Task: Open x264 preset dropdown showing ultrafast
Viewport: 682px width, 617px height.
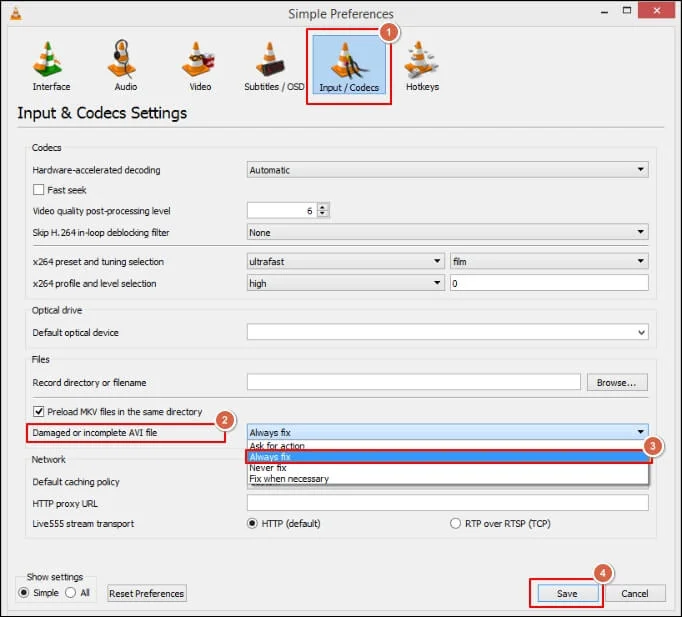Action: pyautogui.click(x=346, y=261)
